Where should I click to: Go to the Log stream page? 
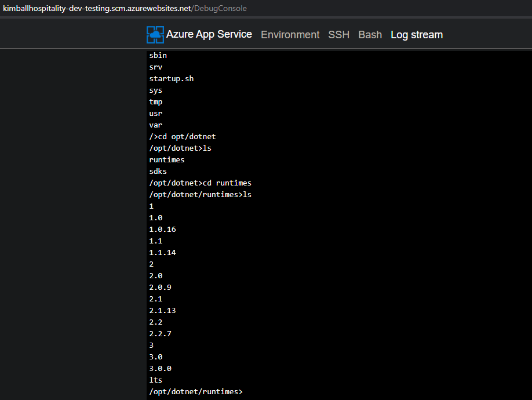click(x=416, y=35)
